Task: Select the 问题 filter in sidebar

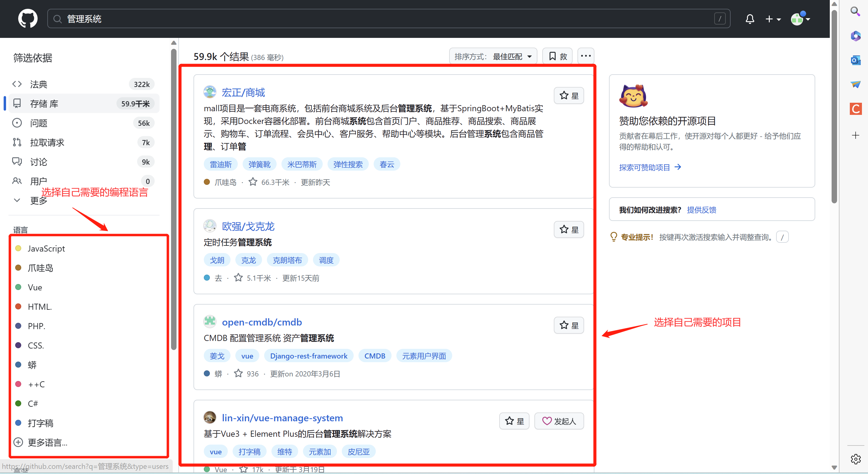Action: (39, 123)
